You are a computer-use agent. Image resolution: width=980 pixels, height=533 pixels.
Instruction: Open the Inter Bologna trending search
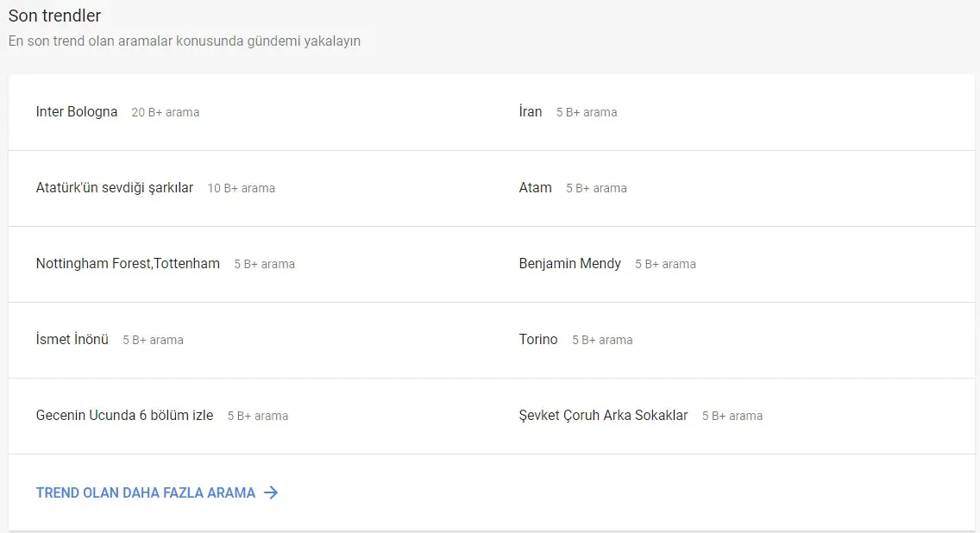[x=76, y=111]
